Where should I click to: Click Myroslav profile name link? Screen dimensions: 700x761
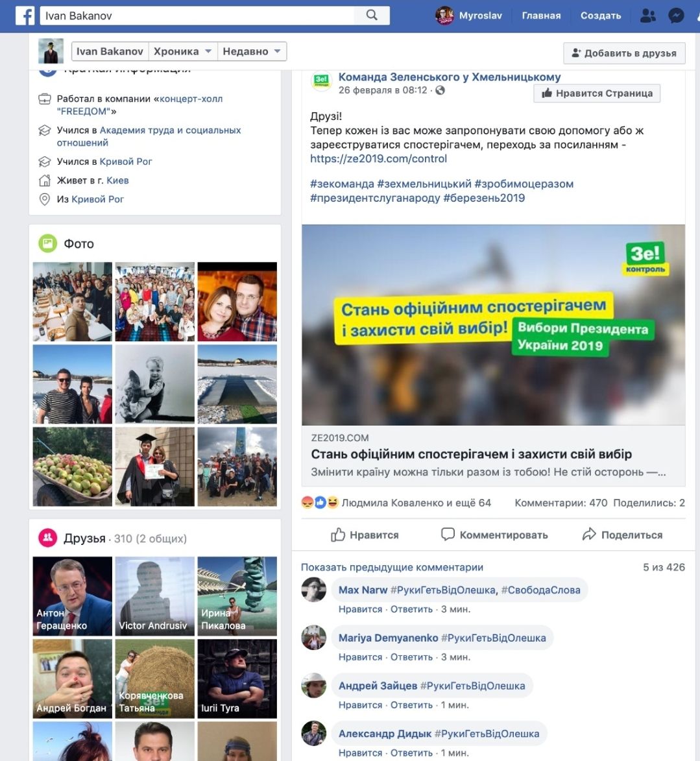[481, 16]
